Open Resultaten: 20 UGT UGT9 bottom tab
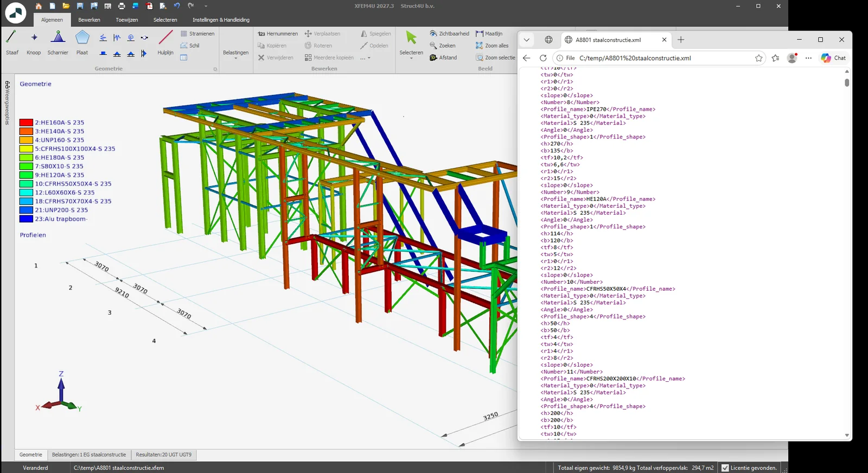The height and width of the screenshot is (473, 868). (x=163, y=455)
